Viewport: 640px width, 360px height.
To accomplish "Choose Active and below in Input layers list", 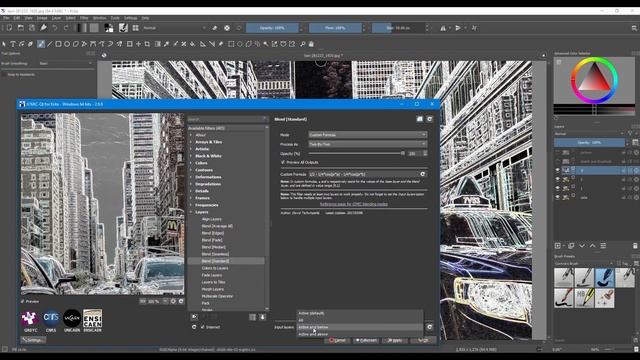I will click(x=360, y=327).
